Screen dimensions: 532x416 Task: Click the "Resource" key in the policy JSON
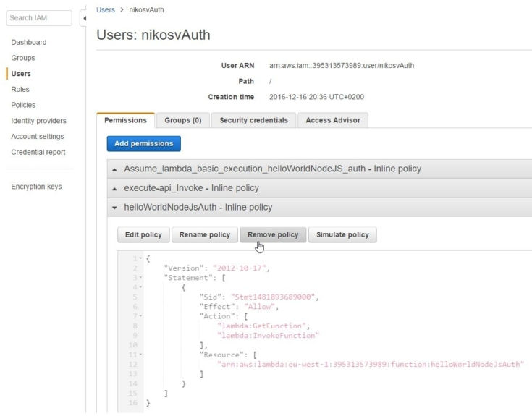pyautogui.click(x=221, y=355)
